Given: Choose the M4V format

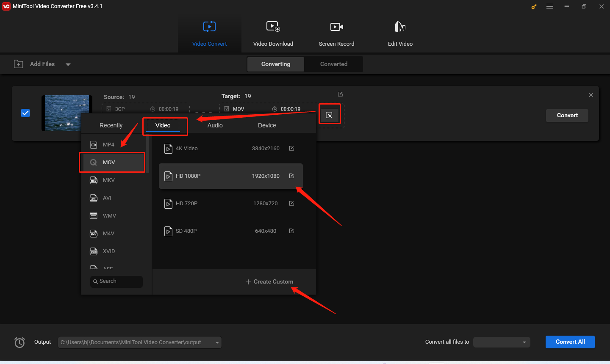Looking at the screenshot, I should [114, 234].
